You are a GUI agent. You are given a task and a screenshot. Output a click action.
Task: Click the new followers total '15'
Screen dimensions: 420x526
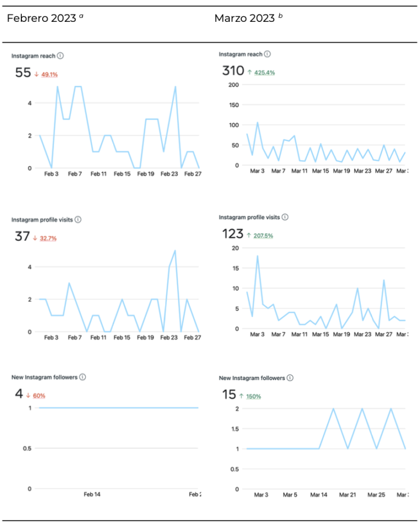(229, 395)
